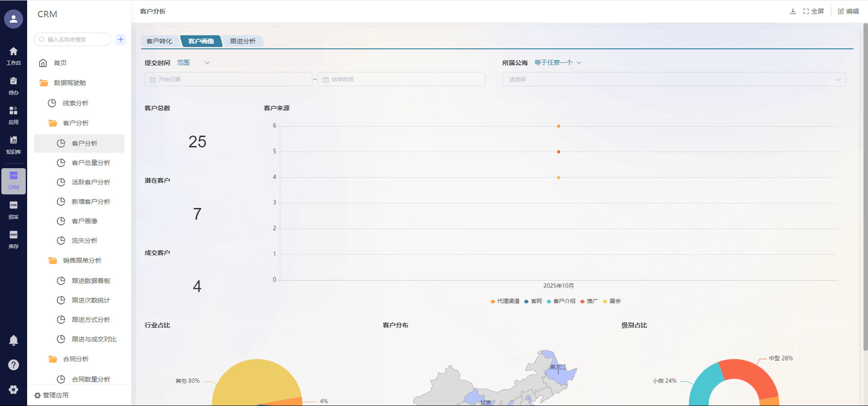Toggle the 客户介绍 legend series
868x406 pixels.
coord(561,301)
